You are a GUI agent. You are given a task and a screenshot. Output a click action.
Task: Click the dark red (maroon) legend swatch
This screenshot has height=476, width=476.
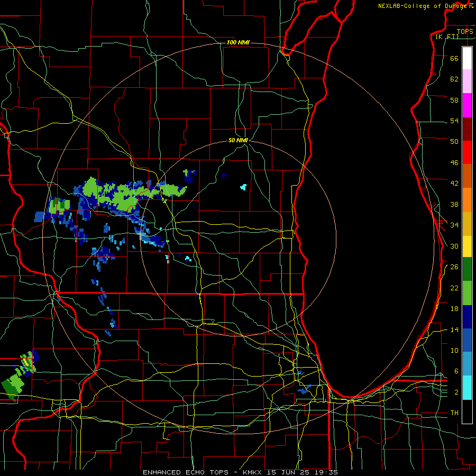tap(467, 129)
